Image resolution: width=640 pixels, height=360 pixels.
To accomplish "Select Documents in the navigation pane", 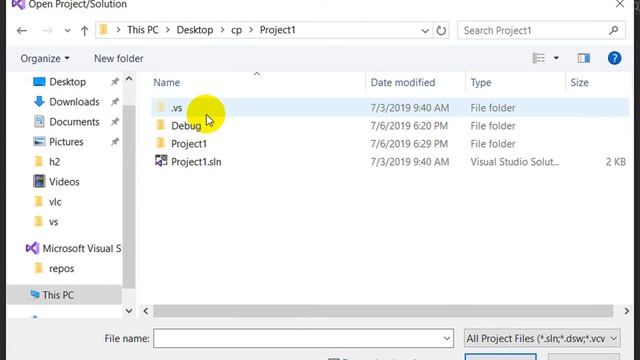I will point(74,122).
